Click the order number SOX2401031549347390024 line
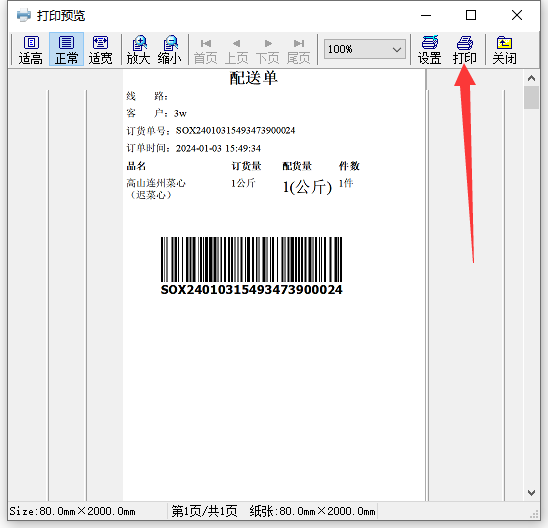This screenshot has height=528, width=548. [x=211, y=131]
